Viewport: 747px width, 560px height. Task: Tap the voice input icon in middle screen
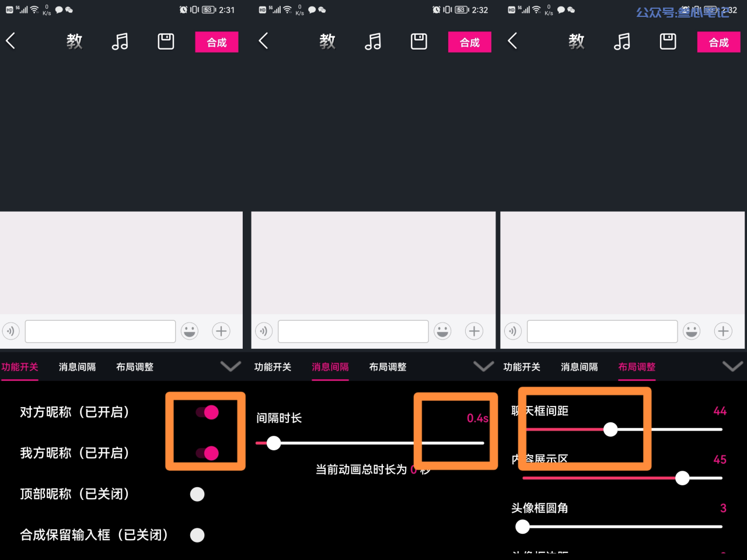tap(264, 331)
